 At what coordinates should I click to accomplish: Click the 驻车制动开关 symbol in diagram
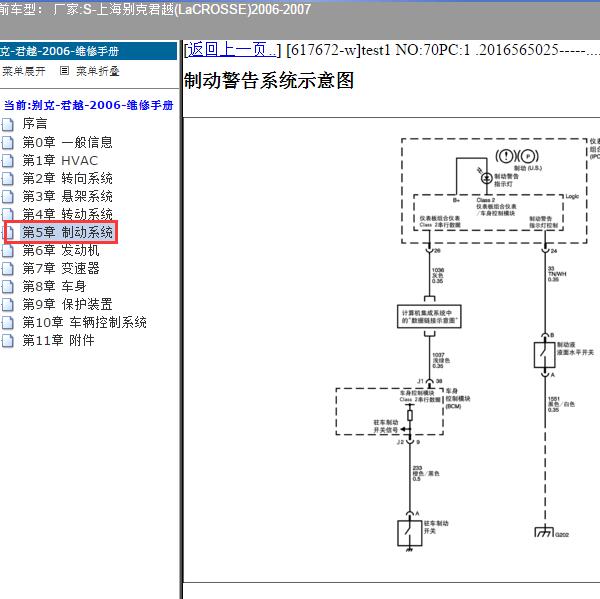point(409,532)
